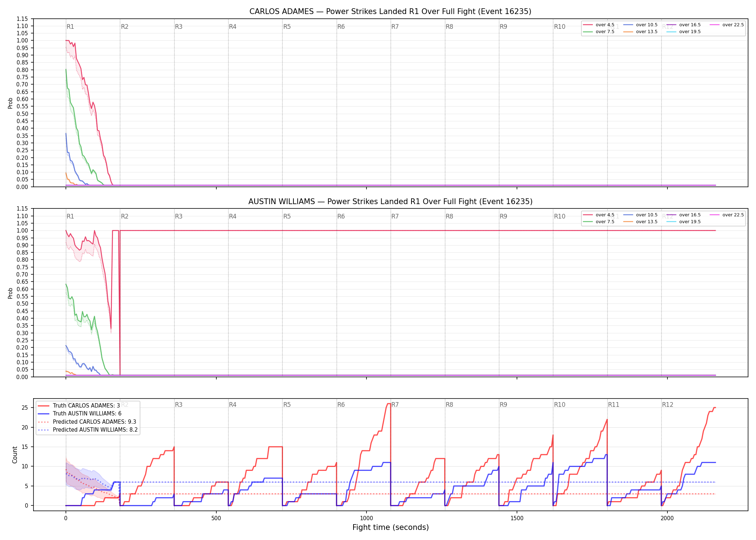Screen dimensions: 756x540
Task: Select 'over 19.5' in Austin Williams chart legend
Action: (684, 222)
